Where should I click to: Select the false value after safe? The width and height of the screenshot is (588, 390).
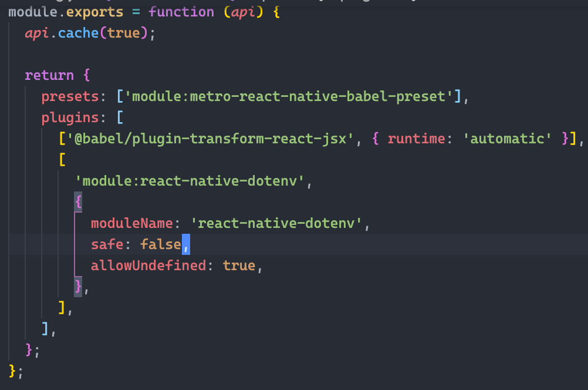coord(160,244)
